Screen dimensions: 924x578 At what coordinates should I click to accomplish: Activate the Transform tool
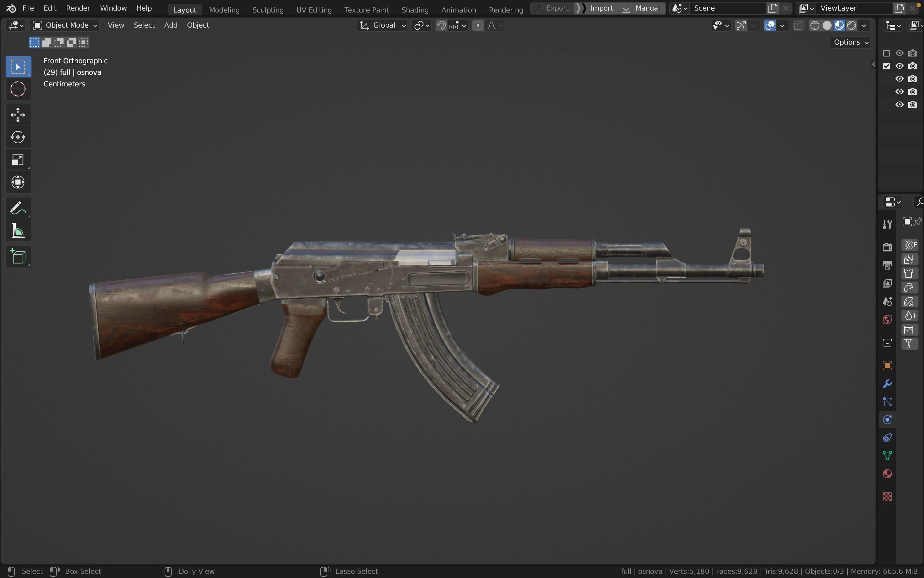(x=18, y=182)
